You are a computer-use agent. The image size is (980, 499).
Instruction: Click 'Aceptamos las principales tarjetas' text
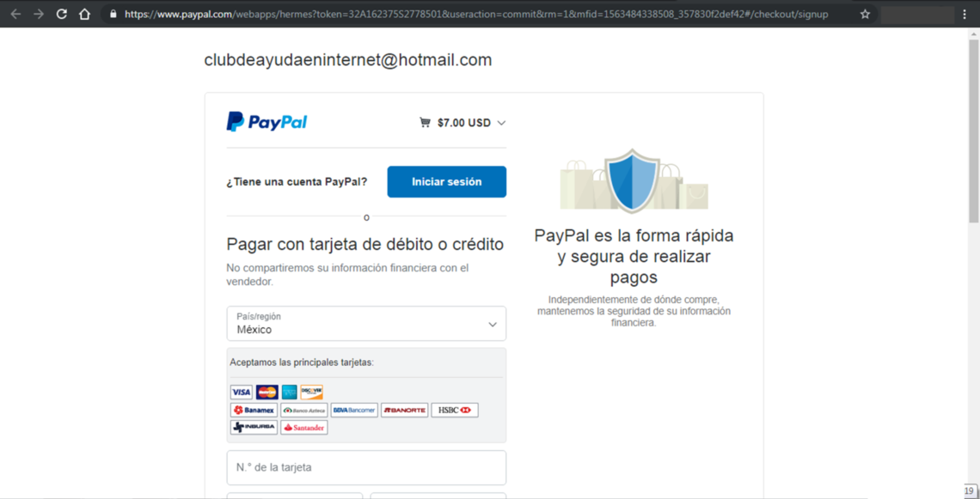pos(302,362)
